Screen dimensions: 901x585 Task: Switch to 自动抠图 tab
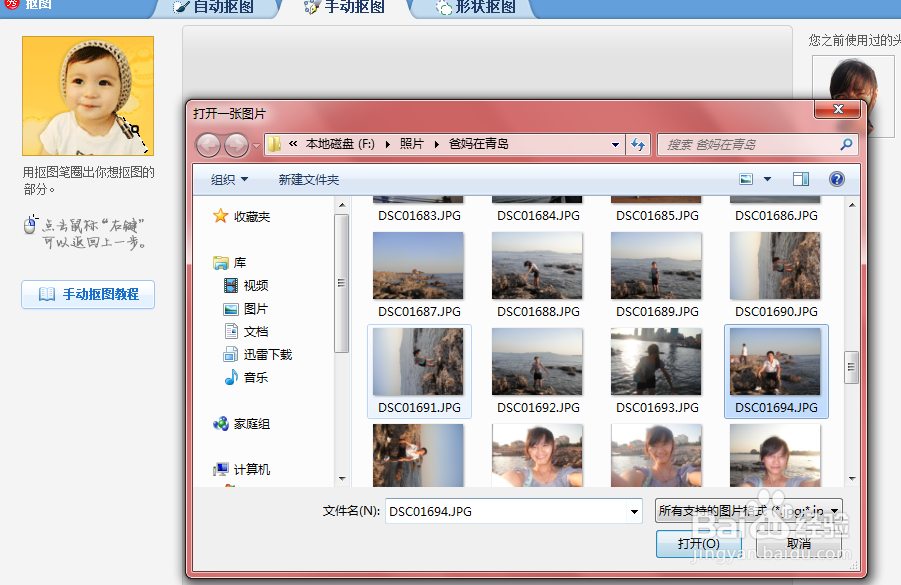(x=216, y=7)
